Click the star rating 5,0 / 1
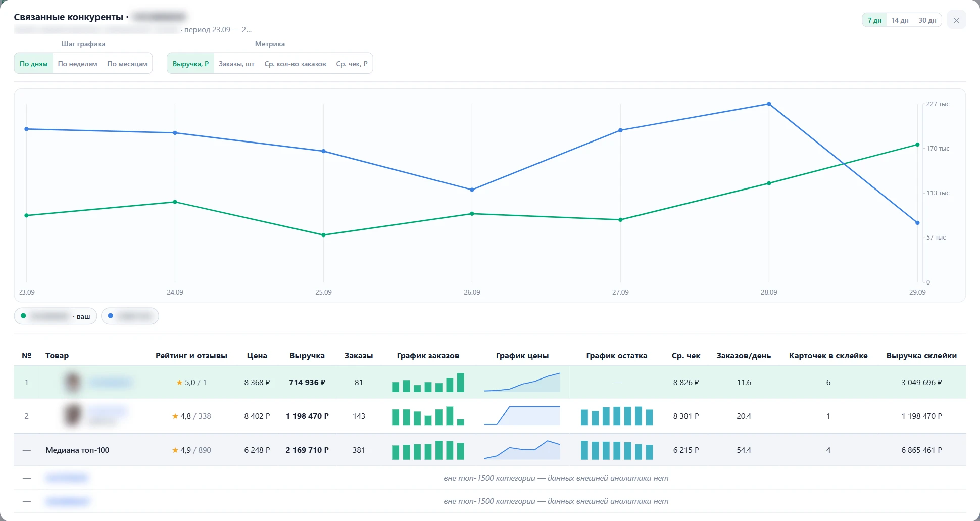 click(191, 383)
